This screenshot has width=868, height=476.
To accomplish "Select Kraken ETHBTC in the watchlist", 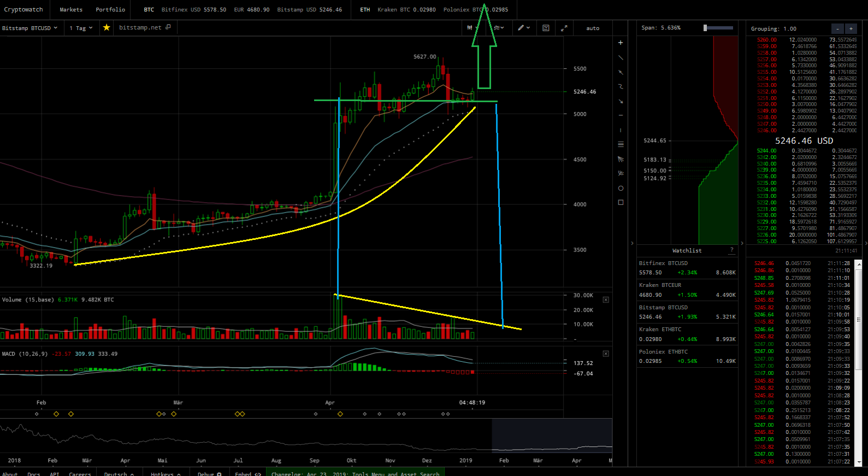I will point(687,334).
